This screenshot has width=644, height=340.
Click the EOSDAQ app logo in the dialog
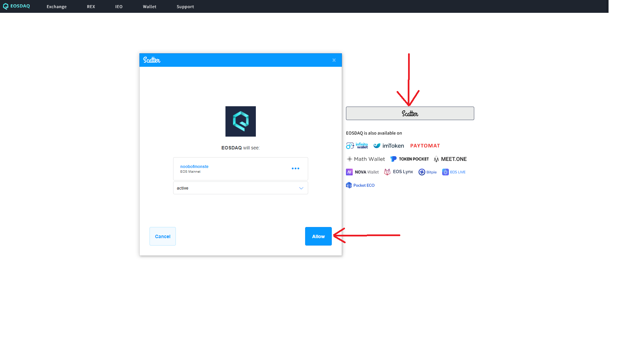(241, 121)
